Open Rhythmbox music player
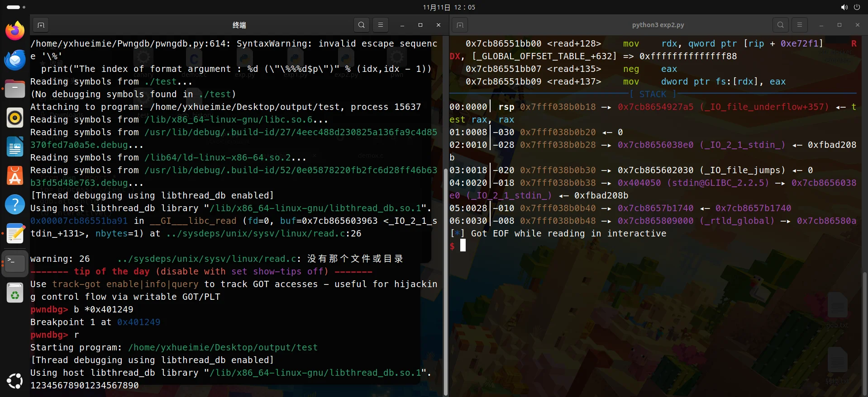The height and width of the screenshot is (397, 868). (15, 118)
